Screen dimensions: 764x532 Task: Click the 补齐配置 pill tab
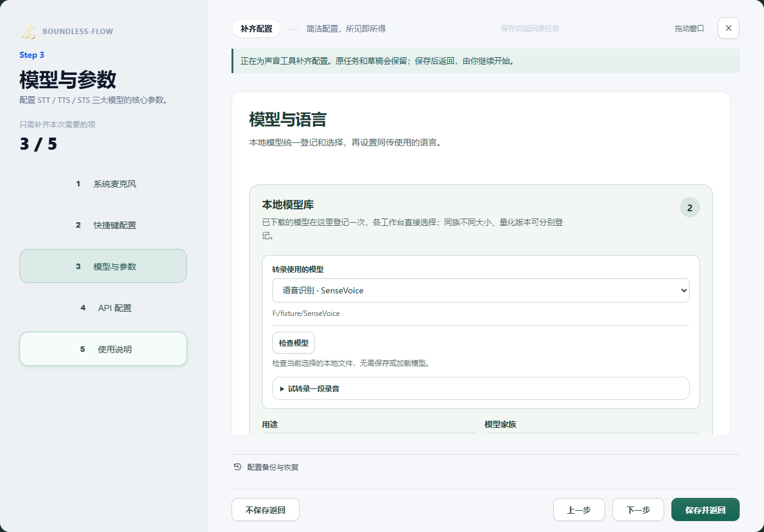[x=256, y=29]
